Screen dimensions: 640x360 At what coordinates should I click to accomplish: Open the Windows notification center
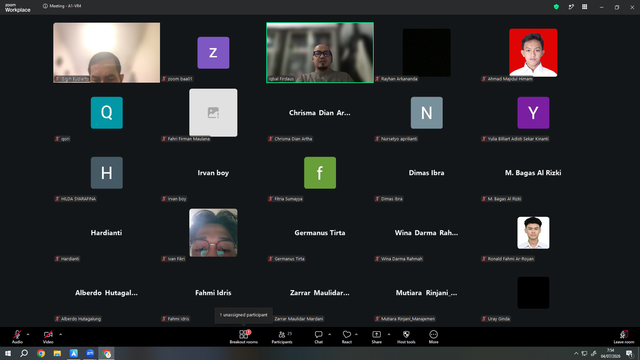tap(629, 353)
